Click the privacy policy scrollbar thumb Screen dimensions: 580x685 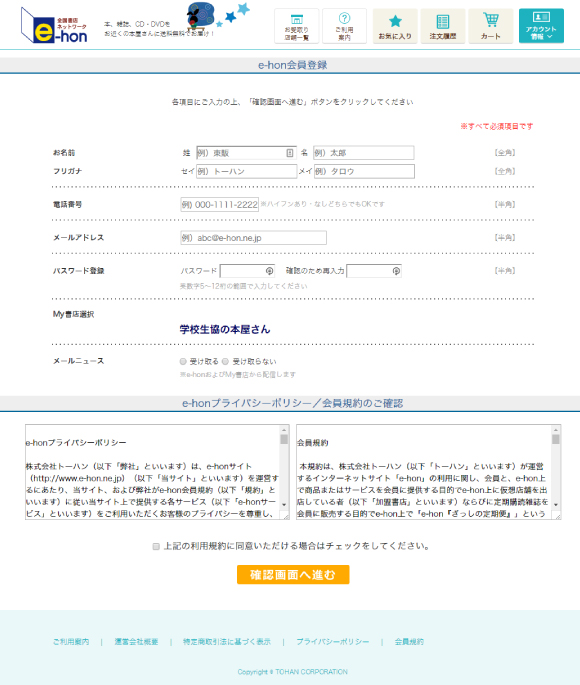pos(284,439)
